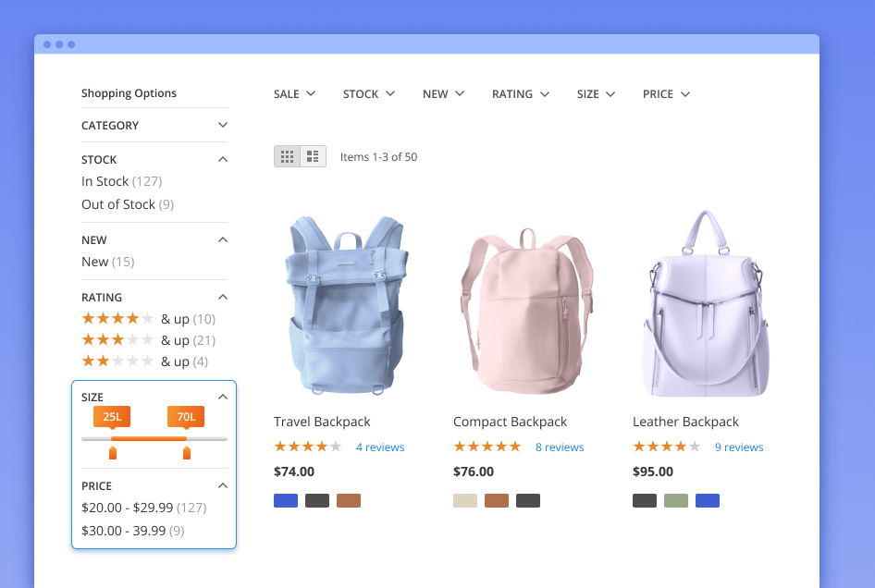The height and width of the screenshot is (588, 875).
Task: Collapse the Size filter section
Action: pyautogui.click(x=222, y=397)
